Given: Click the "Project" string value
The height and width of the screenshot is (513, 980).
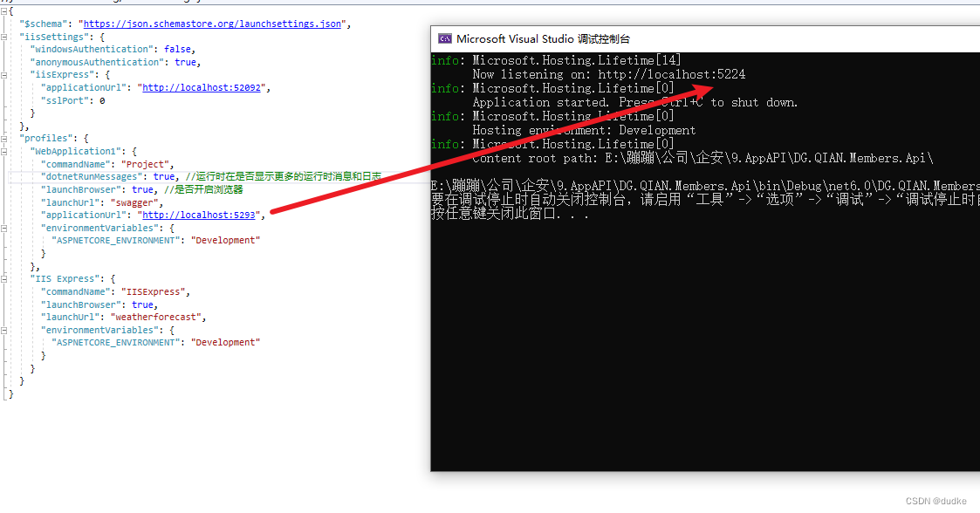Looking at the screenshot, I should pyautogui.click(x=146, y=164).
